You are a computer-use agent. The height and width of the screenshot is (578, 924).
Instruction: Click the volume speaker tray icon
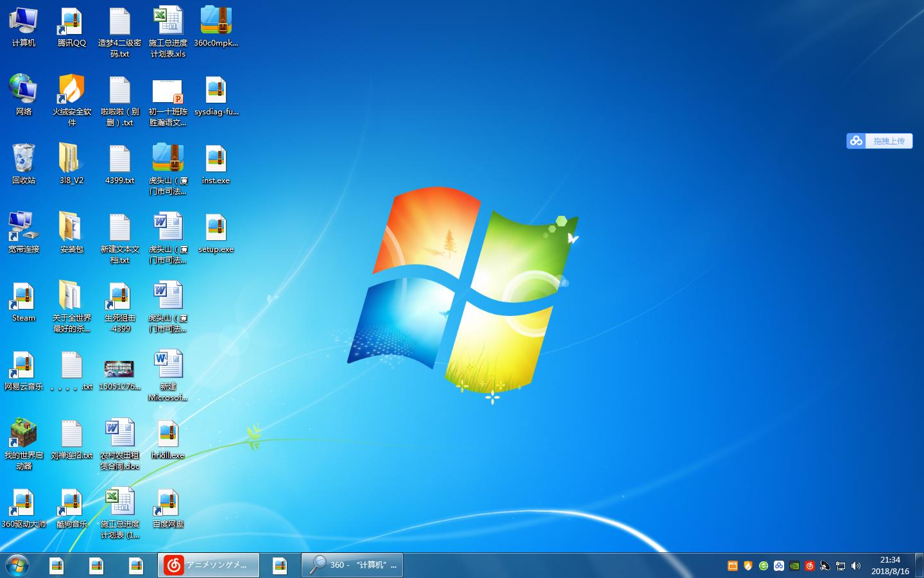pyautogui.click(x=856, y=566)
